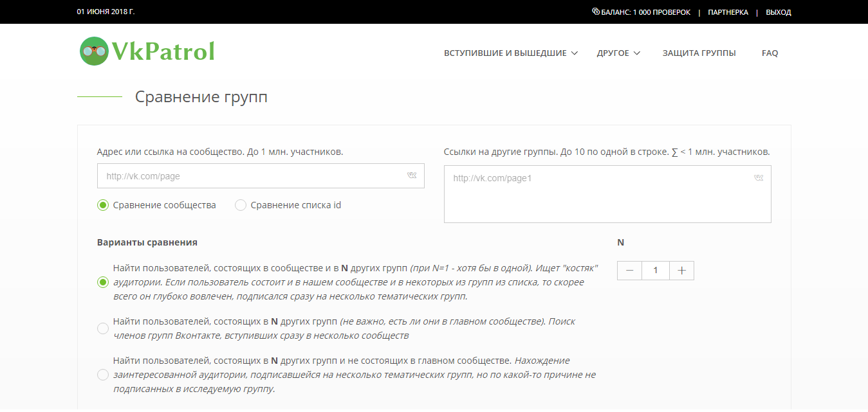Image resolution: width=868 pixels, height=412 pixels.
Task: Click label Ссылки на другие группы
Action: [607, 152]
